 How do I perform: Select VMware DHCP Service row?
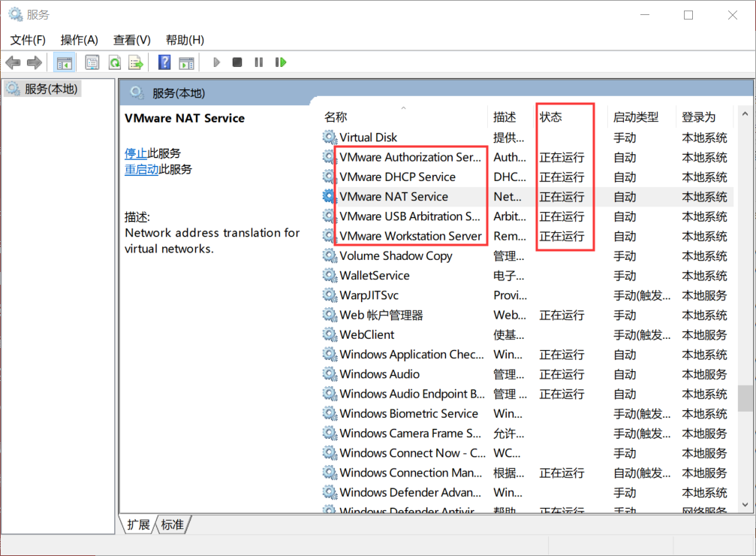point(528,177)
